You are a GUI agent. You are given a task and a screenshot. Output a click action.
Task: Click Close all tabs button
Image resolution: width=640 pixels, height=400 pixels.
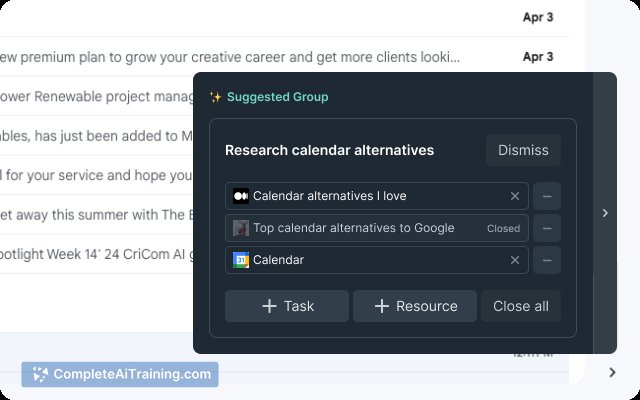521,306
